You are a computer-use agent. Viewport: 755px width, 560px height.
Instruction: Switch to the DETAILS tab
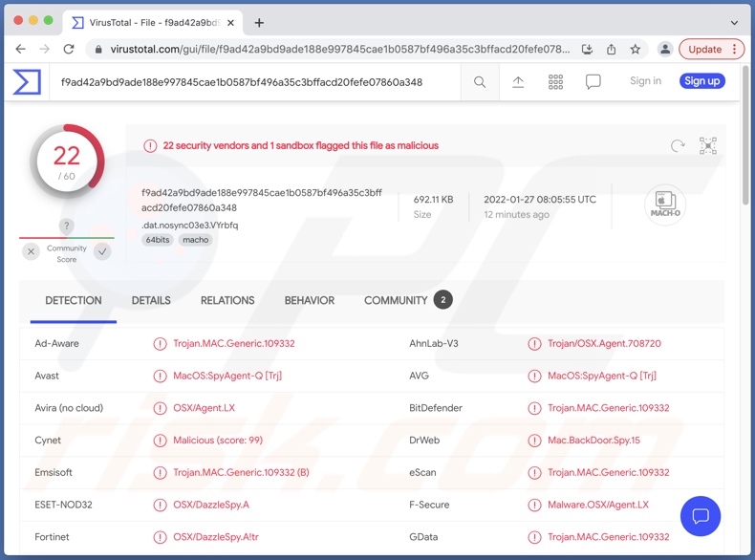click(151, 300)
